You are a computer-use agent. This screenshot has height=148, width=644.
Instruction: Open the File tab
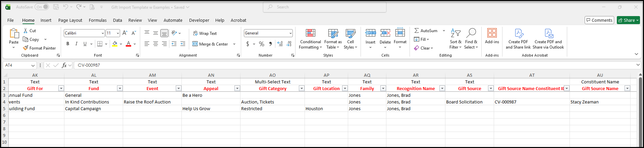[11, 20]
